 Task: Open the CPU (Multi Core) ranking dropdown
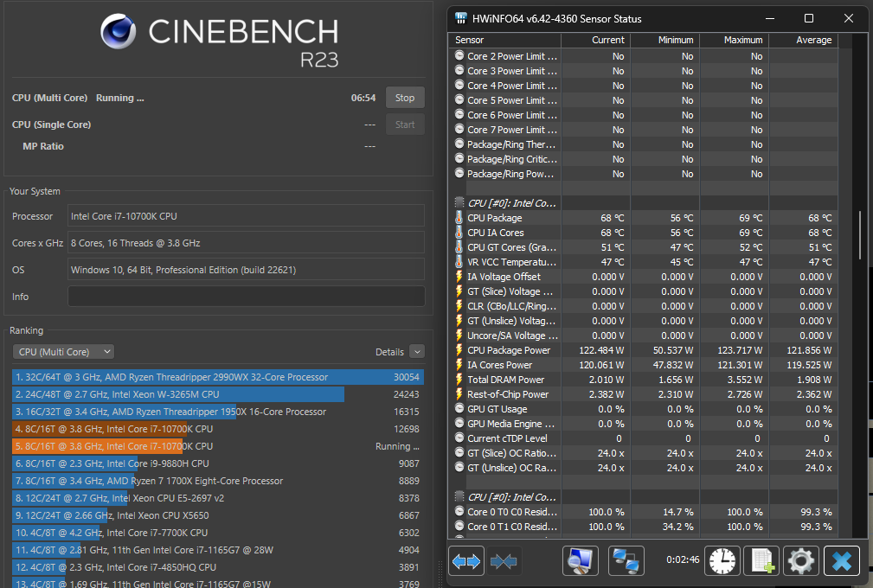63,352
